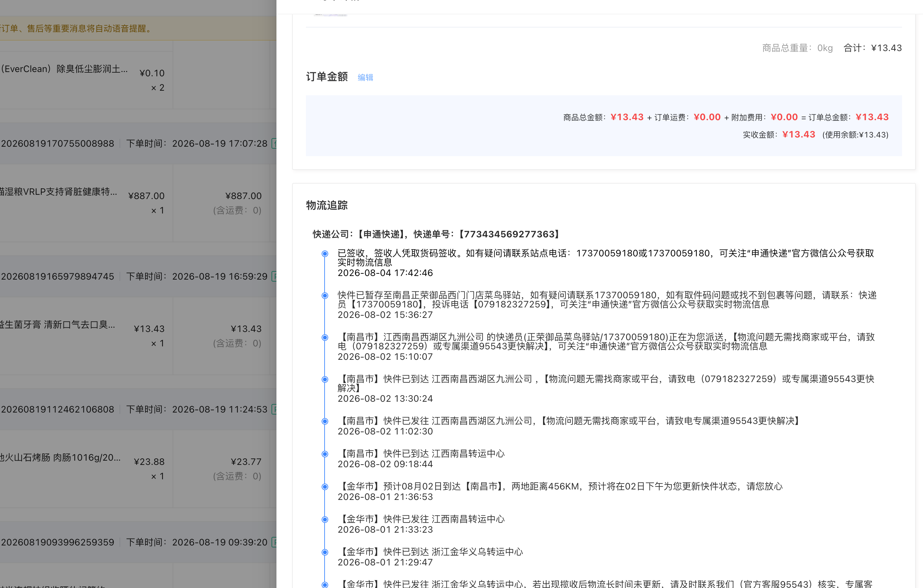The width and height of the screenshot is (923, 588).
Task: Click the timestamp 2026-08-02 09:18:44
Action: pyautogui.click(x=385, y=464)
